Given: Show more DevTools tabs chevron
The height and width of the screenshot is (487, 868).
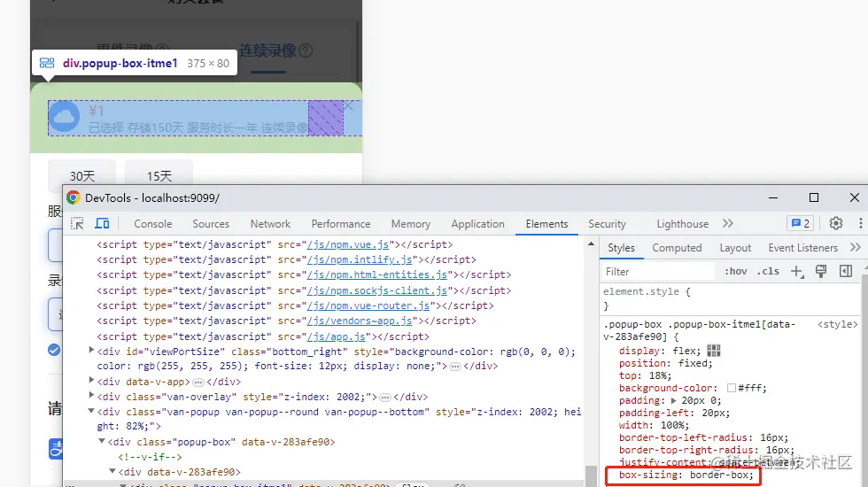Looking at the screenshot, I should (728, 223).
